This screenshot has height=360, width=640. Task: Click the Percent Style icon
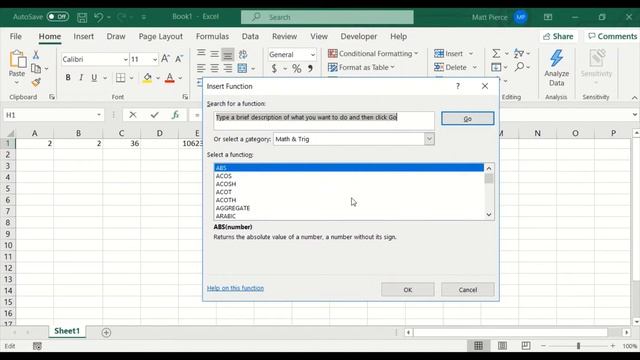coord(297,69)
